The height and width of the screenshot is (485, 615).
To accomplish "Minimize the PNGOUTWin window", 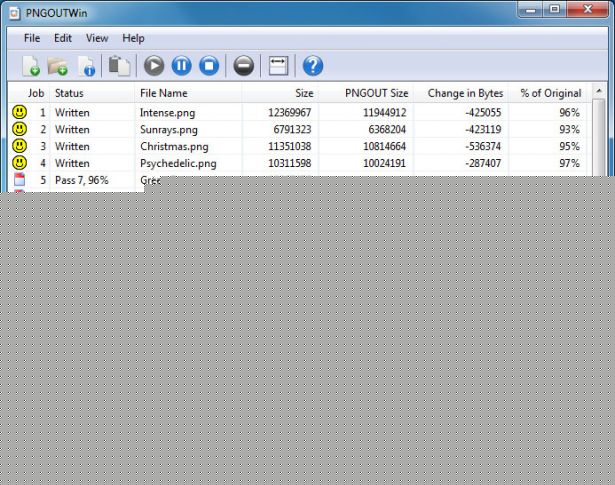I will 531,9.
